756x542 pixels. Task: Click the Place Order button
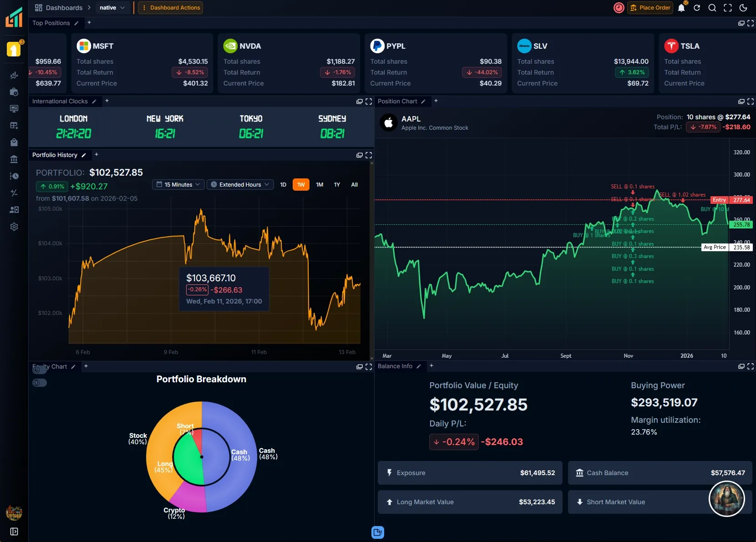tap(650, 8)
